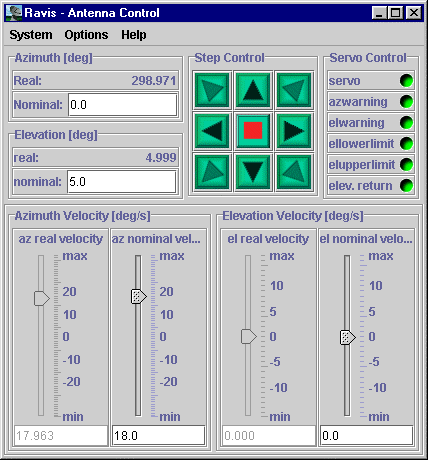The height and width of the screenshot is (460, 428).
Task: Click the azwarning green status LED
Action: click(406, 102)
